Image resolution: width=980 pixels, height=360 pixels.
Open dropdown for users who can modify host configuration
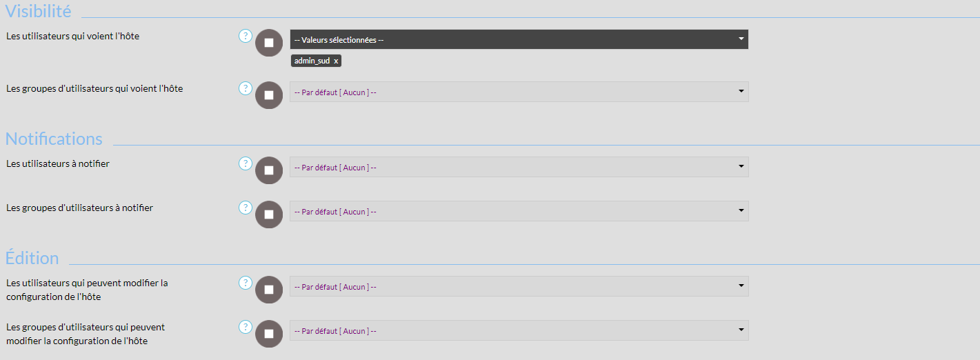[x=519, y=286]
